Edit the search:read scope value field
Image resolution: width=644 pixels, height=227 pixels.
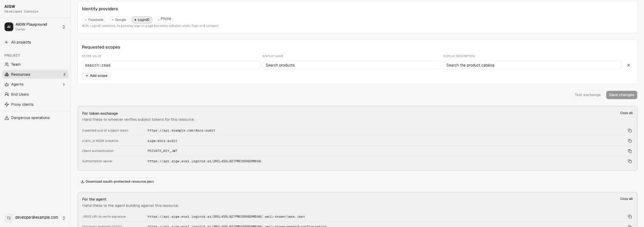[171, 65]
